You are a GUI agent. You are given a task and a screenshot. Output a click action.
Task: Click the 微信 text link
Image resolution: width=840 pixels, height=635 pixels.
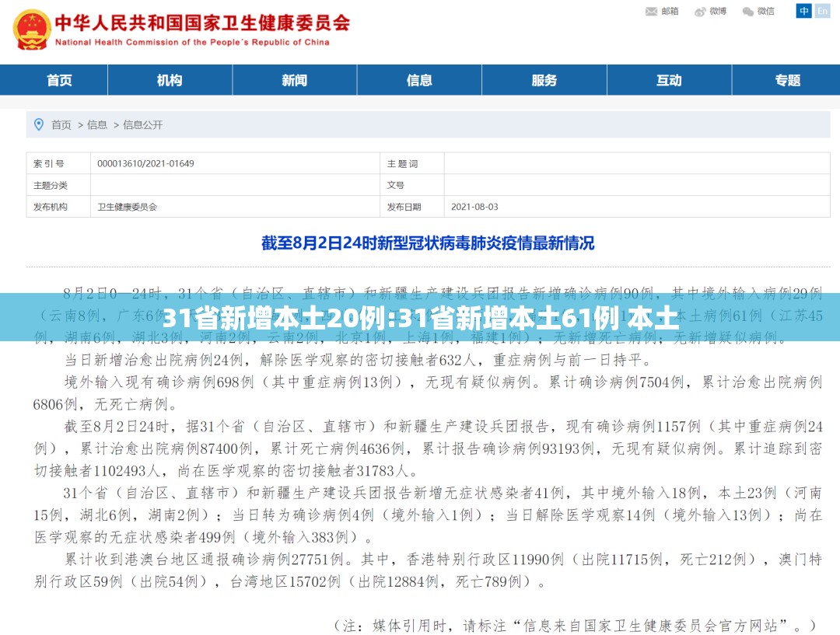(766, 11)
